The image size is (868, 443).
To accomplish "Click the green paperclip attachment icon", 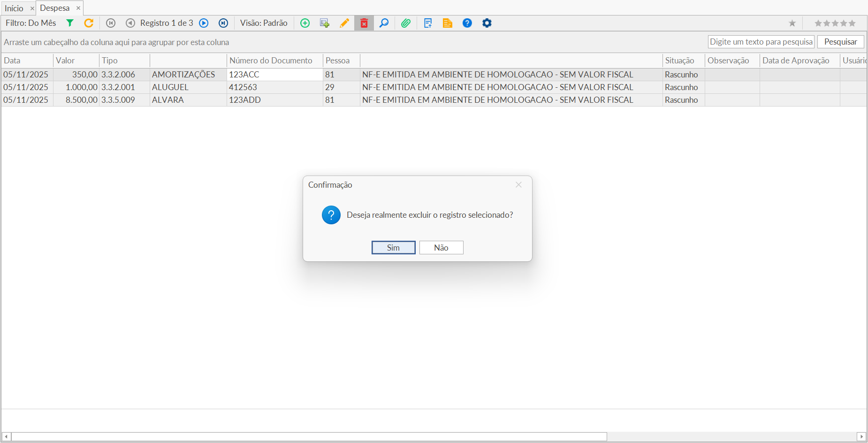I will [406, 23].
